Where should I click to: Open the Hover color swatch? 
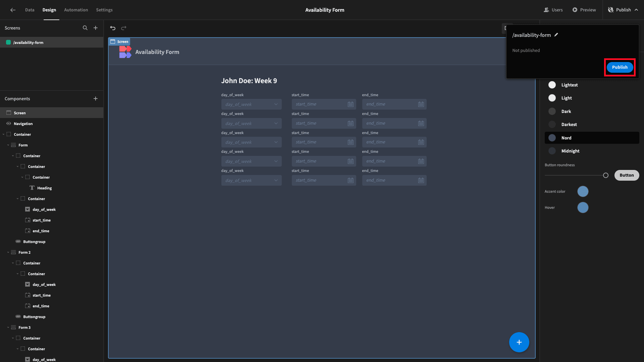[x=583, y=207]
